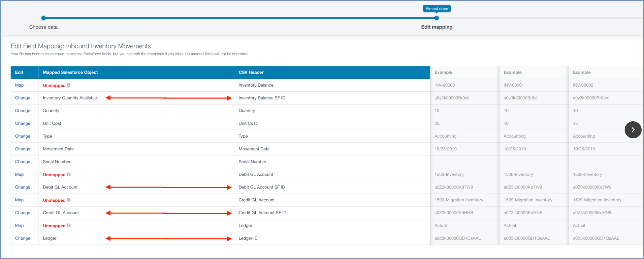Open Change link for Unit Cost
Viewport: 644px width, 259px height.
click(x=22, y=123)
